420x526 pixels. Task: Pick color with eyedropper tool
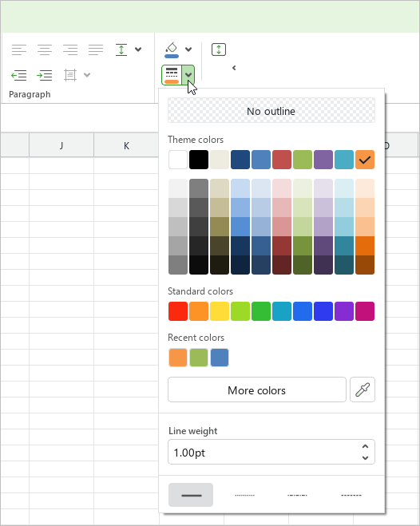click(x=363, y=390)
